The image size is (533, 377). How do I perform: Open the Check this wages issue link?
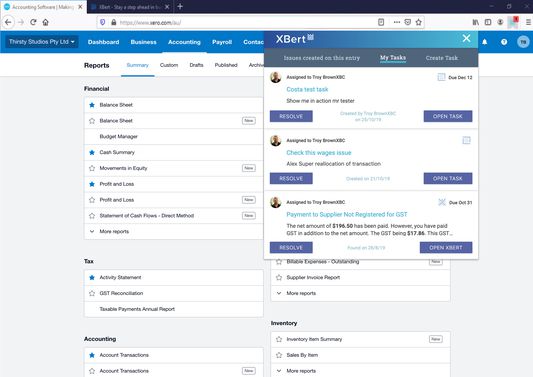click(319, 153)
